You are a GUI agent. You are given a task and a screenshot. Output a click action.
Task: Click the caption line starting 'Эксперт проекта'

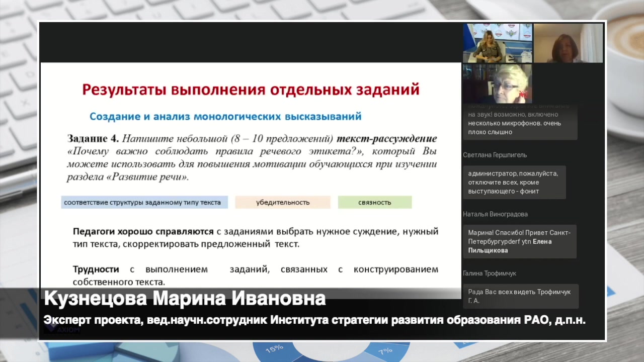click(x=314, y=320)
